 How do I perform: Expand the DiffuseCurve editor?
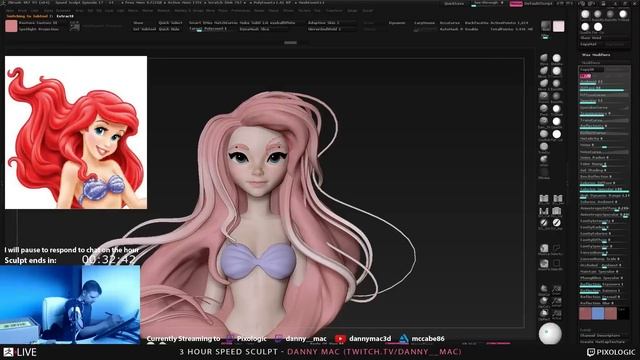click(604, 95)
